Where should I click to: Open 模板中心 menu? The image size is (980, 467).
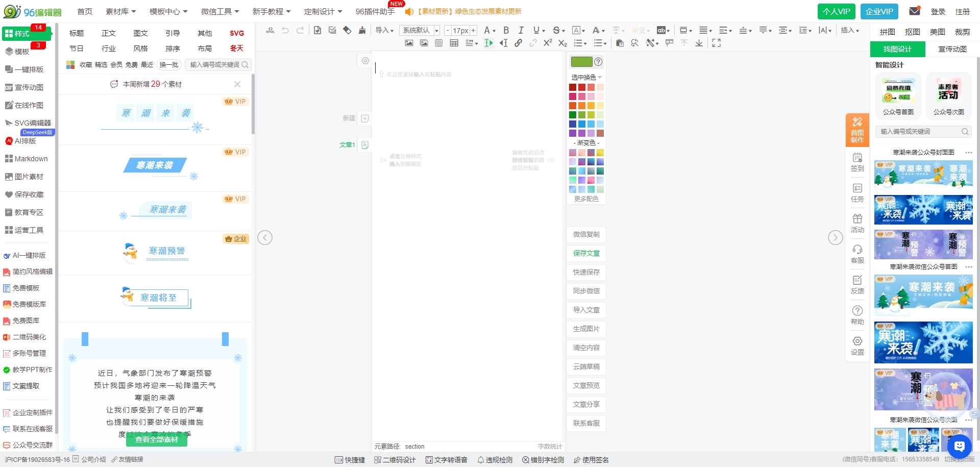click(x=168, y=11)
